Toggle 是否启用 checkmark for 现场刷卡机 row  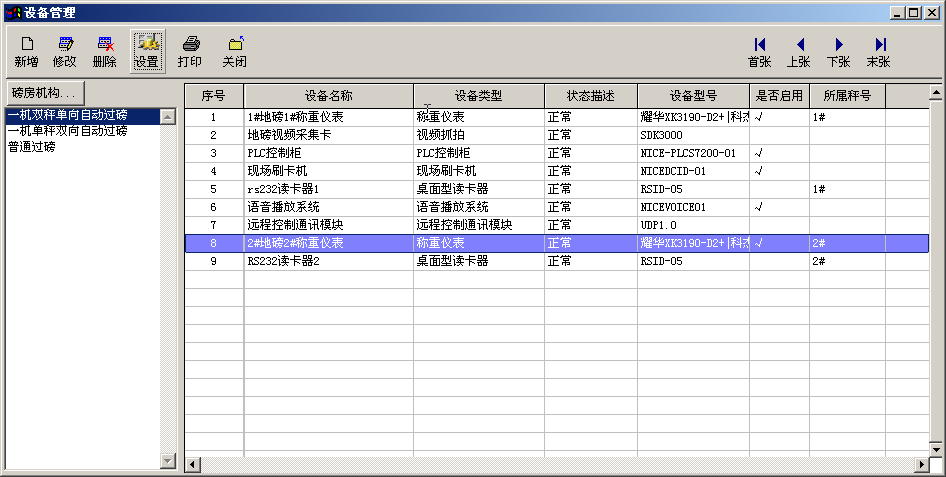click(759, 171)
